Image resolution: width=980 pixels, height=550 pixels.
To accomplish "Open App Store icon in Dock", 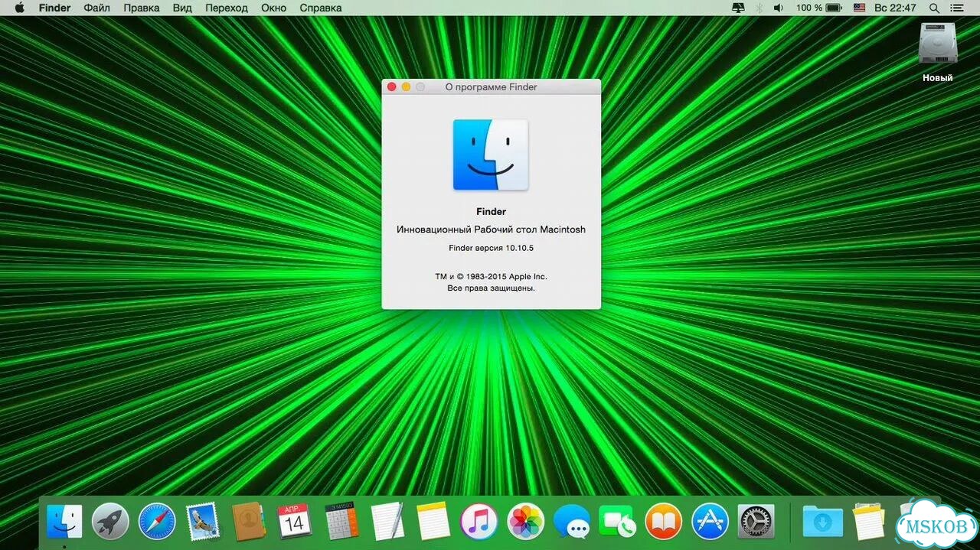I will pyautogui.click(x=710, y=522).
